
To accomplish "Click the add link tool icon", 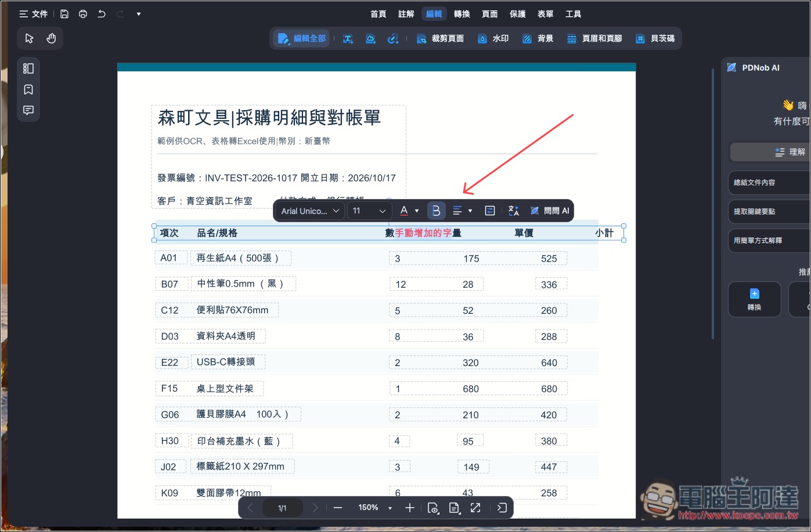I will [393, 39].
